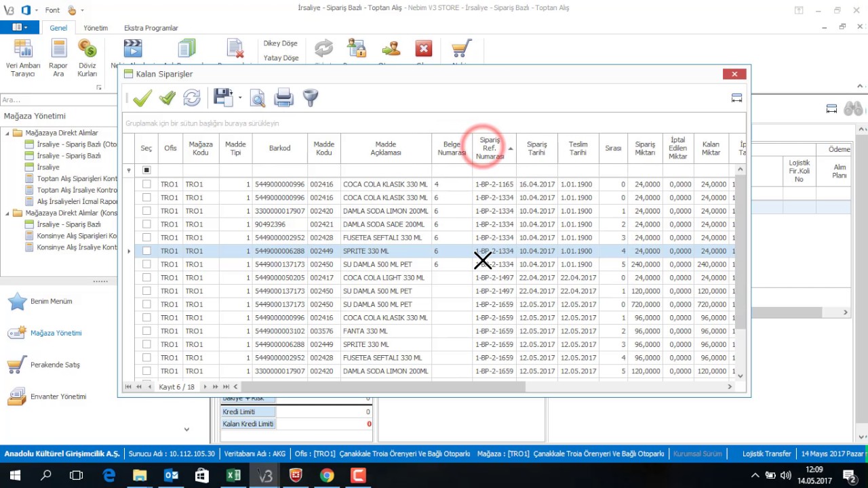This screenshot has width=868, height=488.
Task: Click the single green checkmark confirm icon
Action: 142,98
